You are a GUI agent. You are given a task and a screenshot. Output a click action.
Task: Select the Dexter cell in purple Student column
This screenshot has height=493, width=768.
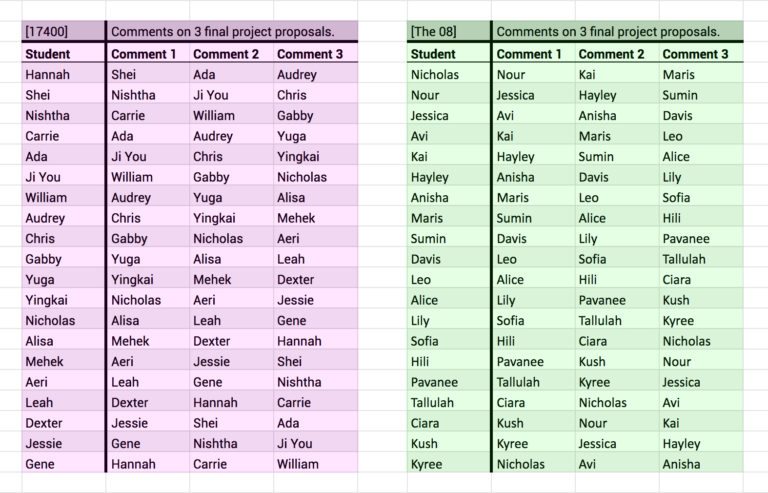(64, 423)
